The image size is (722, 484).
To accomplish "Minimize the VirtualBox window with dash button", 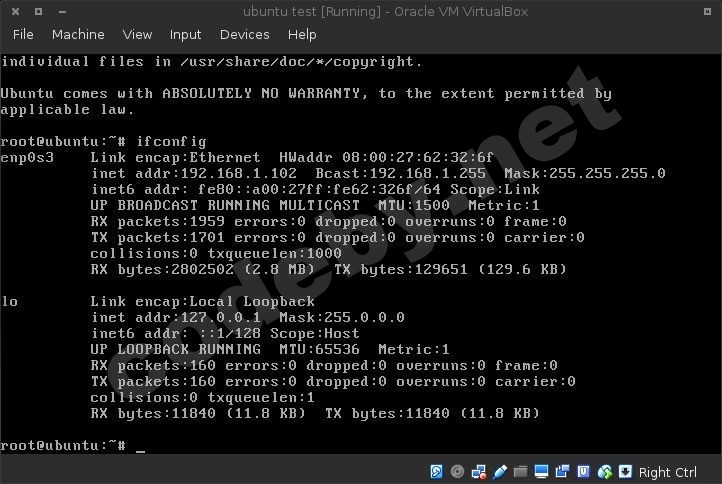I will [62, 12].
